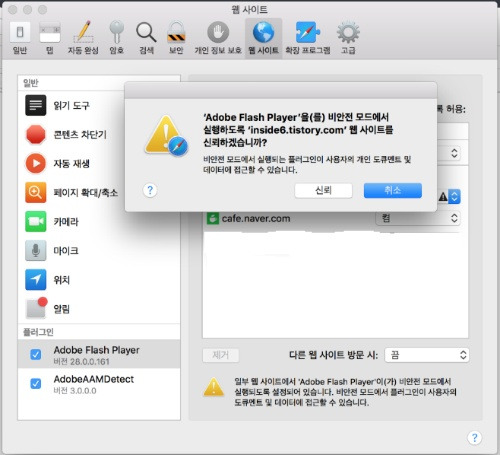
Task: Toggle the Adobe Flash Player checkbox
Action: point(36,354)
